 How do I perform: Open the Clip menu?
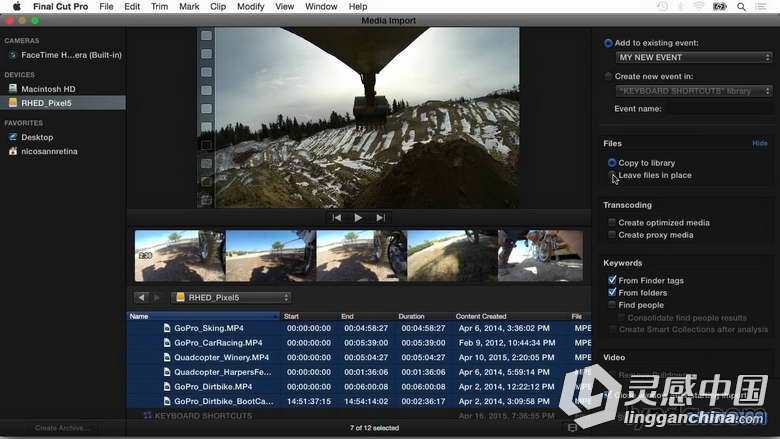click(218, 6)
